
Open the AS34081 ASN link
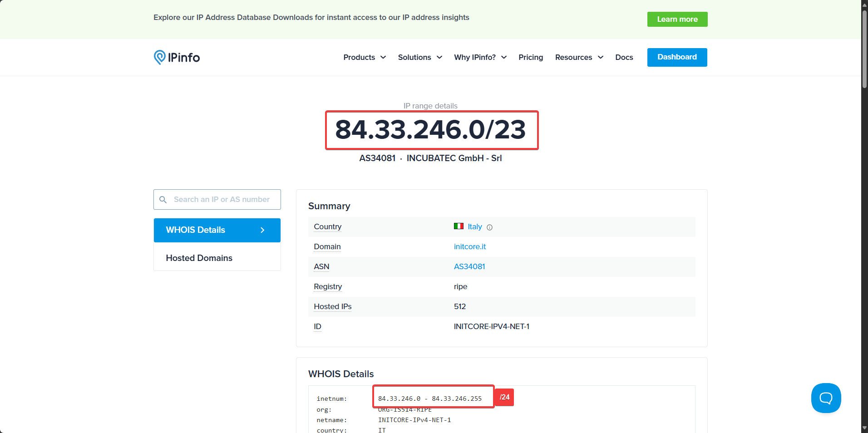[469, 266]
